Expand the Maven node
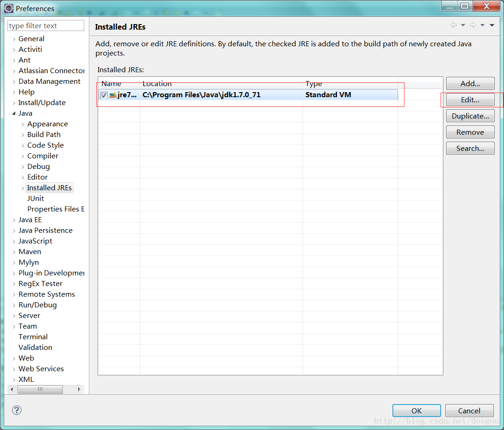 (13, 251)
